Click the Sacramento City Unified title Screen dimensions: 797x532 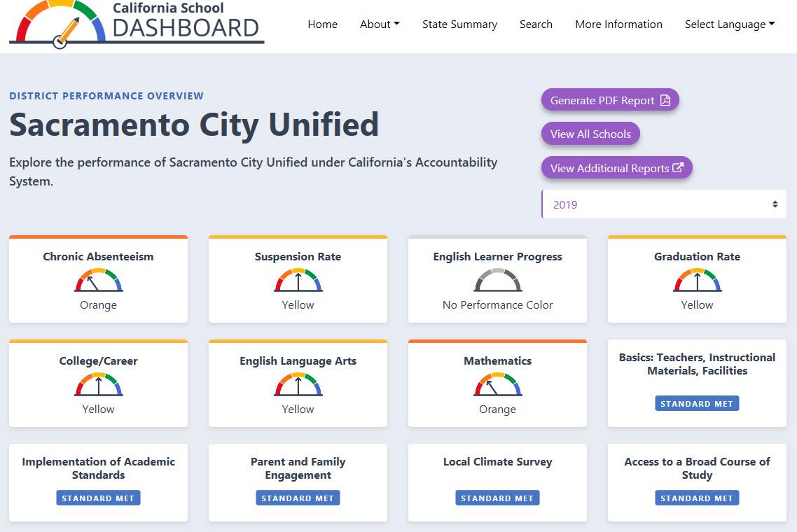point(194,125)
